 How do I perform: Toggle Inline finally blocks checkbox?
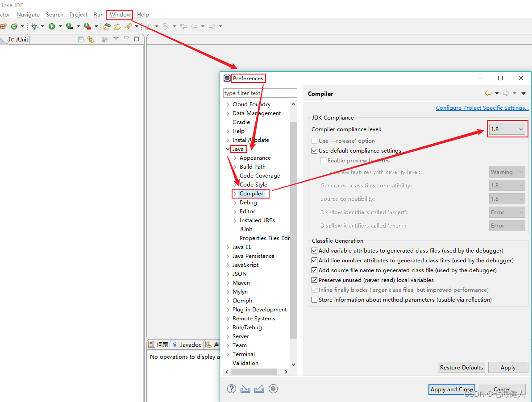[x=315, y=290]
